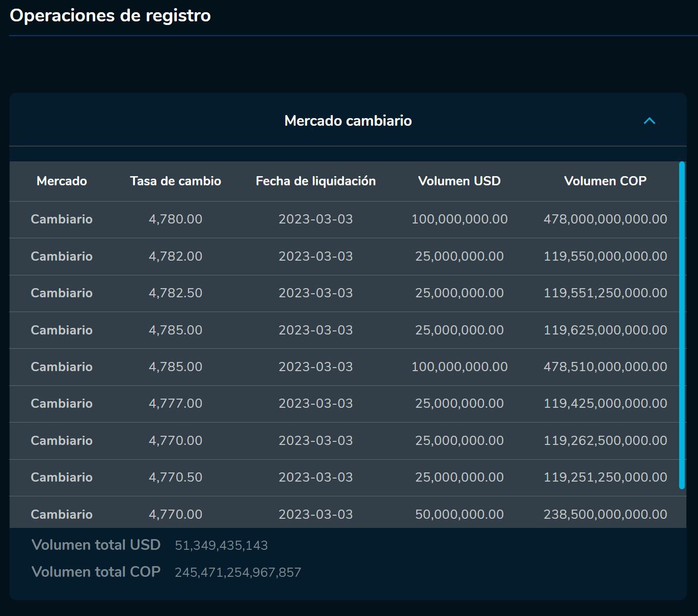Select the row with rate 4,782.50
The height and width of the screenshot is (616, 698).
(346, 293)
